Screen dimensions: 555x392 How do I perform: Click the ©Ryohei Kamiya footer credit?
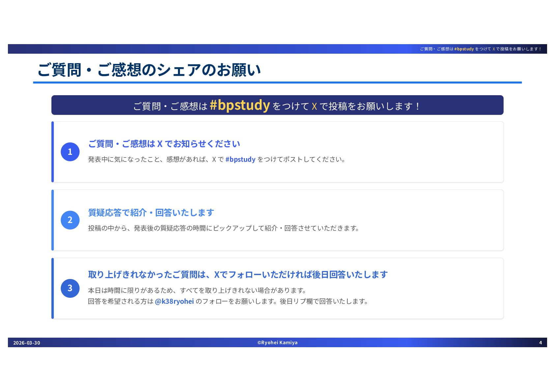pyautogui.click(x=277, y=343)
